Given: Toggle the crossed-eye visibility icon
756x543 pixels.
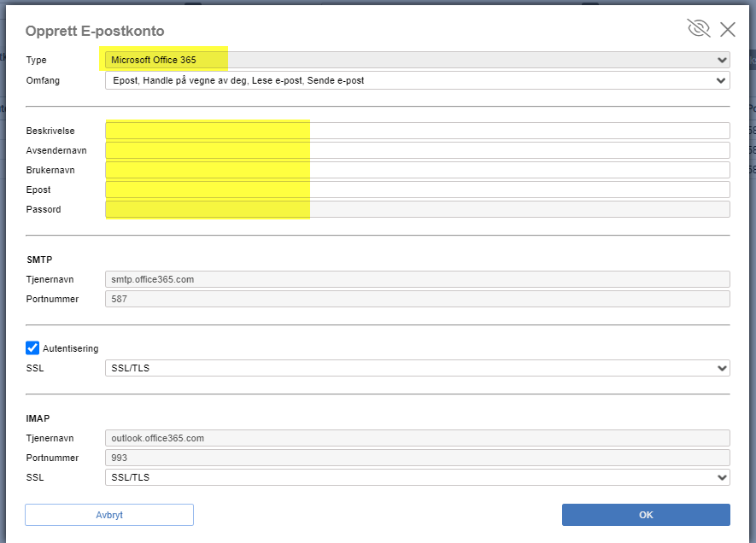Looking at the screenshot, I should click(x=698, y=28).
